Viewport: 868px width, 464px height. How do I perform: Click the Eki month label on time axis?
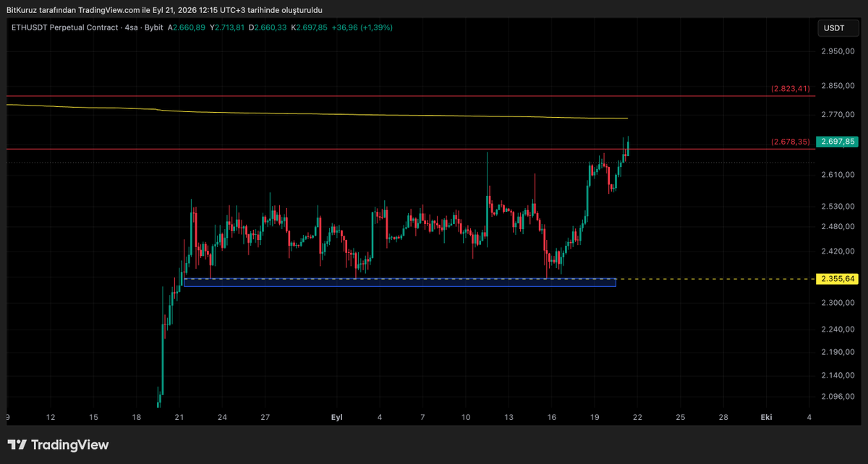click(x=766, y=418)
